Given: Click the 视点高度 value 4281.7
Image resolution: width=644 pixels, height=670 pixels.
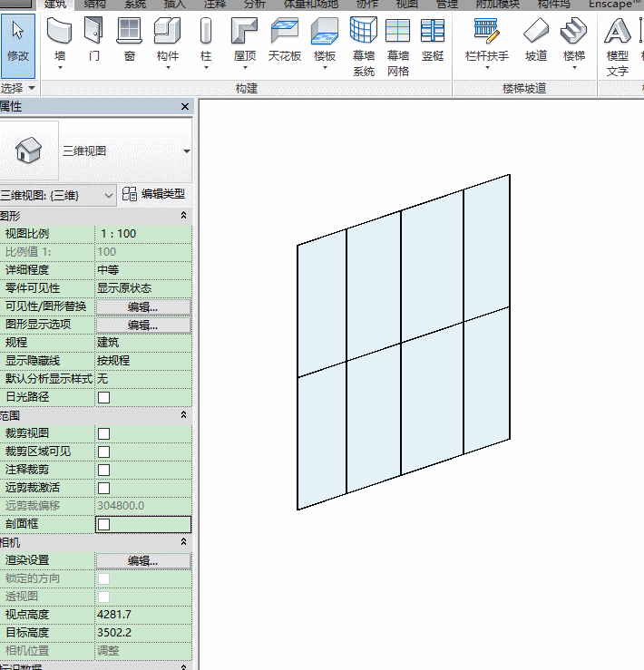Looking at the screenshot, I should pos(143,615).
